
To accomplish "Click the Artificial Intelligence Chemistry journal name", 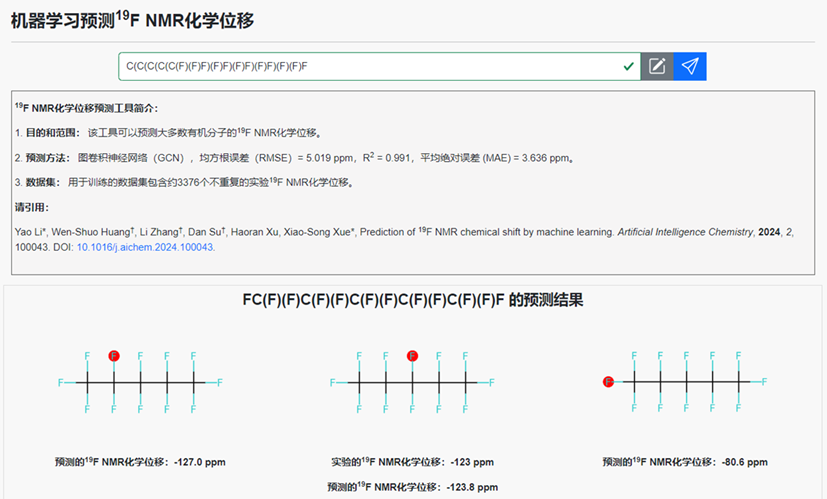I will tap(678, 232).
